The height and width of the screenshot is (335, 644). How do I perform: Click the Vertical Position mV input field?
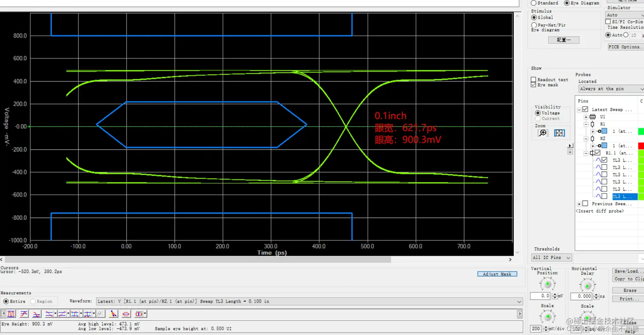(x=541, y=296)
